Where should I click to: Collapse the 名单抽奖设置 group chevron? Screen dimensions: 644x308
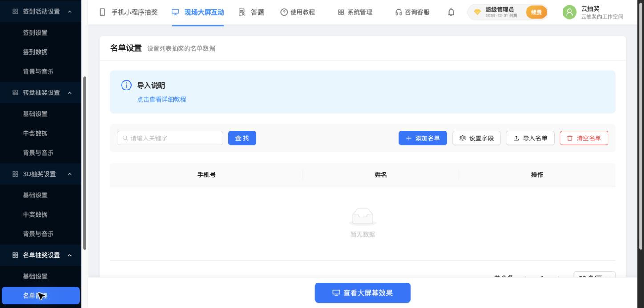click(x=69, y=255)
